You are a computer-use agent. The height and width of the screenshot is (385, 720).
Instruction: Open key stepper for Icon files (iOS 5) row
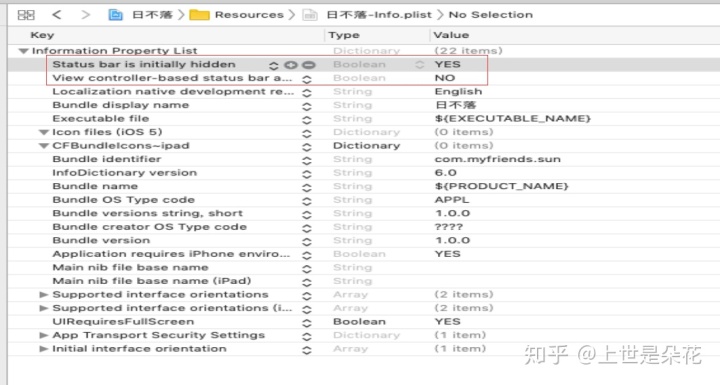pyautogui.click(x=307, y=133)
